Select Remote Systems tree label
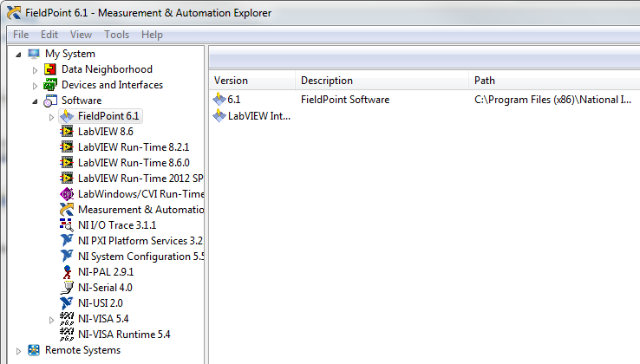The width and height of the screenshot is (640, 364). click(x=83, y=350)
